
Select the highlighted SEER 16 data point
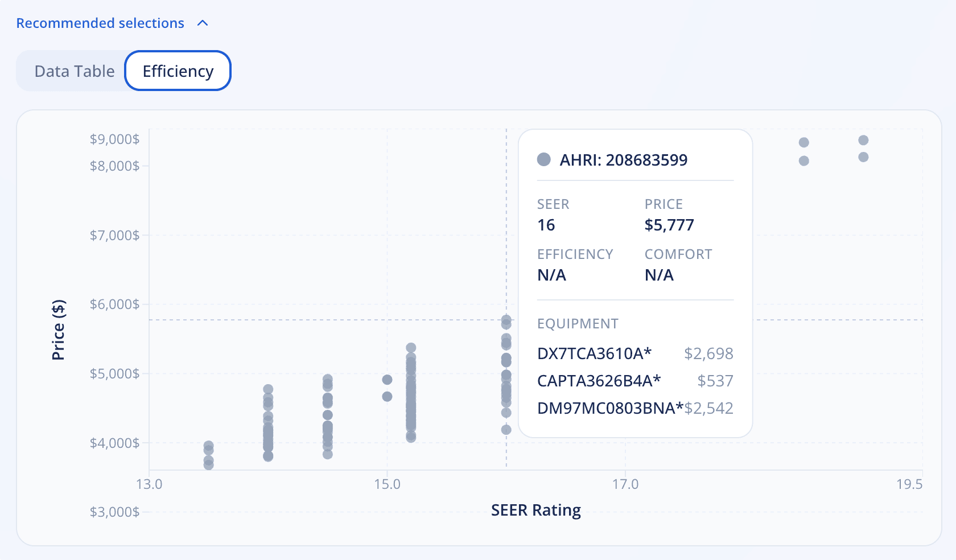tap(506, 320)
